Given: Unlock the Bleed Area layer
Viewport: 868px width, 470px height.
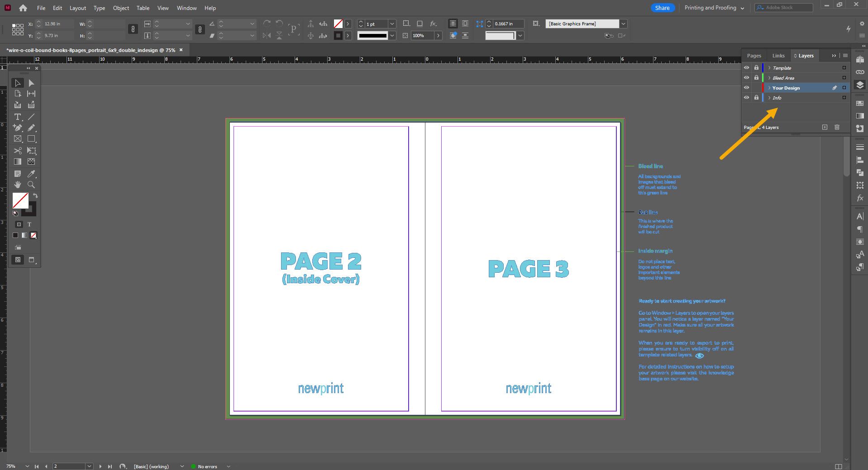Looking at the screenshot, I should (757, 77).
